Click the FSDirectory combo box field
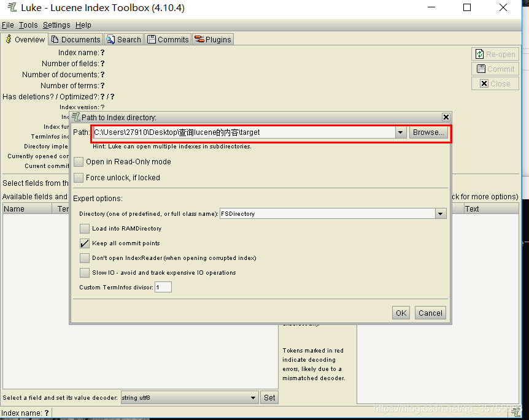Viewport: 529px width, 420px height. 328,214
